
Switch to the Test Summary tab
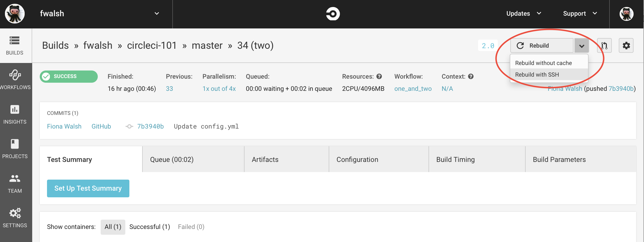click(91, 159)
